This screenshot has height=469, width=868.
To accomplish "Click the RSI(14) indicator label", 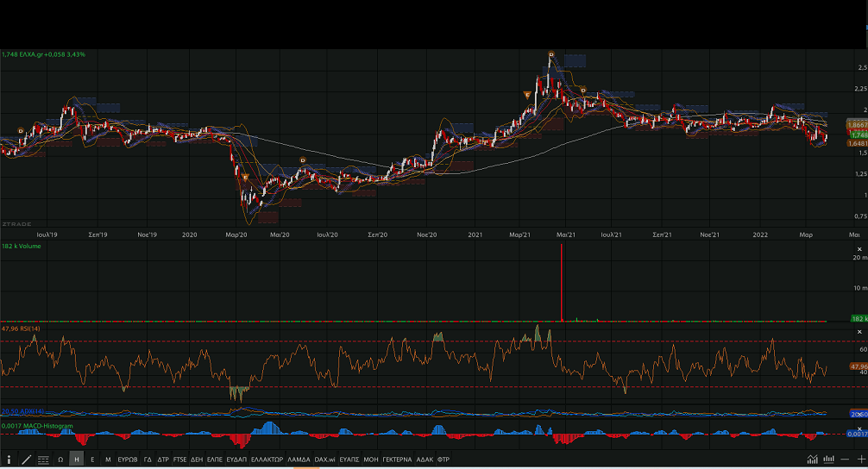I will [21, 328].
